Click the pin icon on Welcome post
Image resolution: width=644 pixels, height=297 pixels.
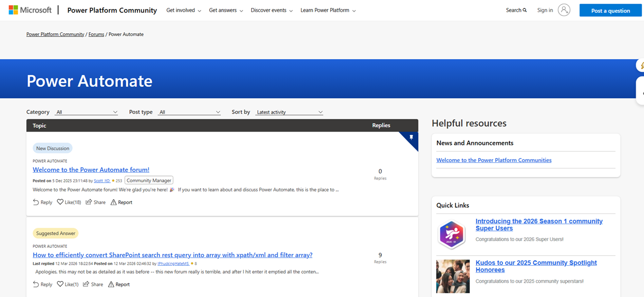pos(412,137)
